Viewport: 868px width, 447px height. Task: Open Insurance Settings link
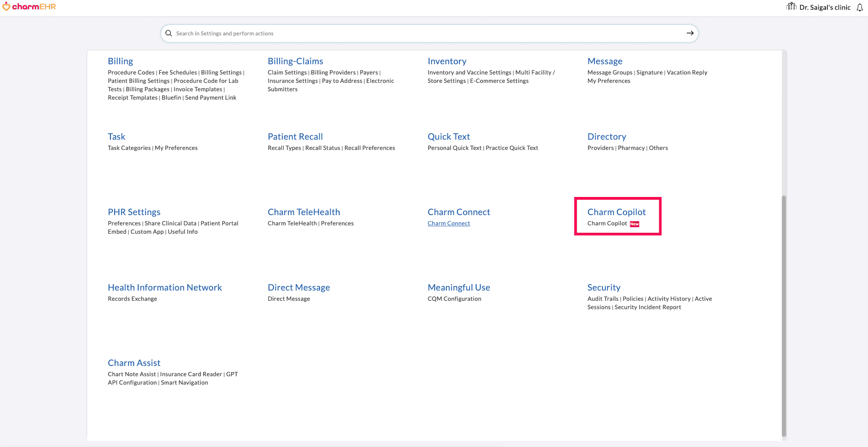[x=293, y=81]
